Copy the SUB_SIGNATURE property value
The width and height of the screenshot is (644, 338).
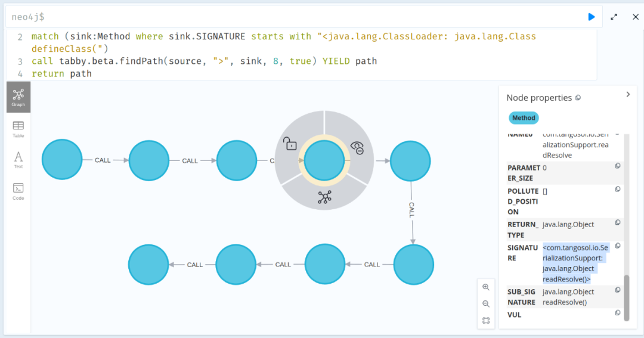(618, 290)
